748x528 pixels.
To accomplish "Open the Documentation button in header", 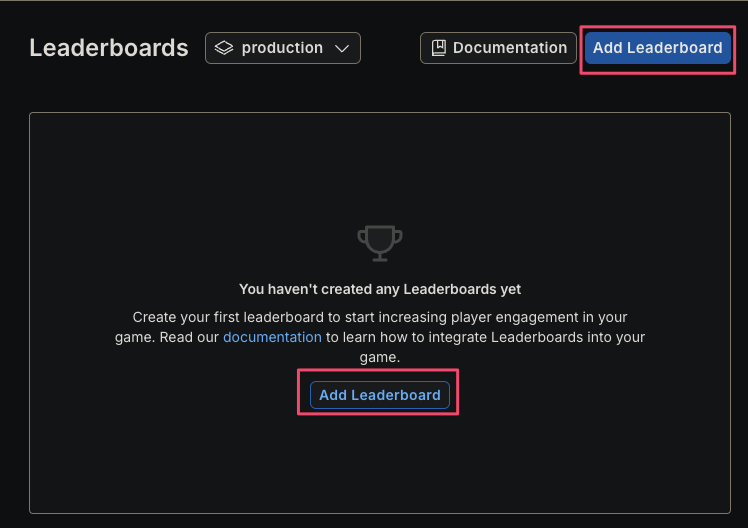I will click(x=498, y=48).
